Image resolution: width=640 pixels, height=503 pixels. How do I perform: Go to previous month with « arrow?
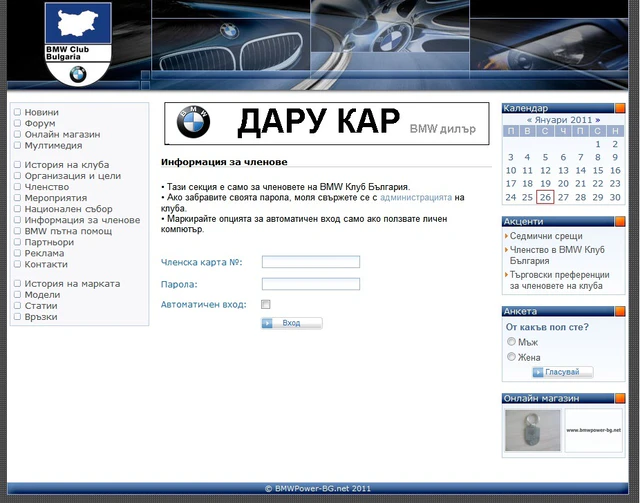[529, 120]
